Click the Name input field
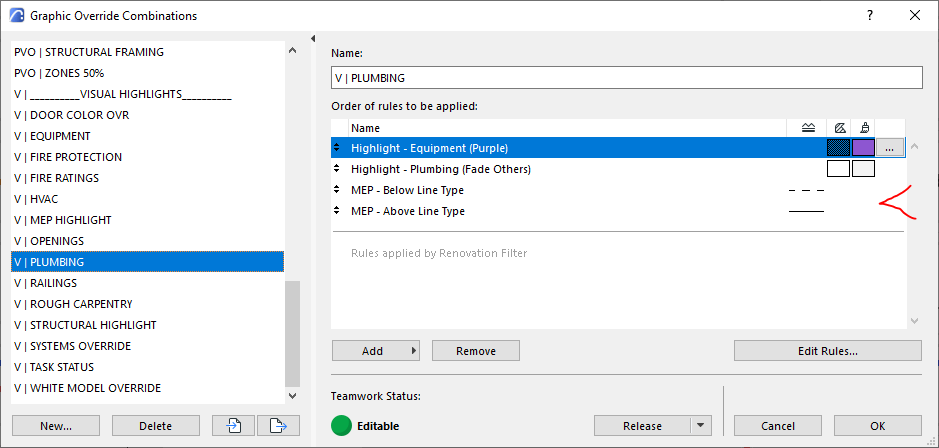Screen dimensions: 939x448 point(626,78)
